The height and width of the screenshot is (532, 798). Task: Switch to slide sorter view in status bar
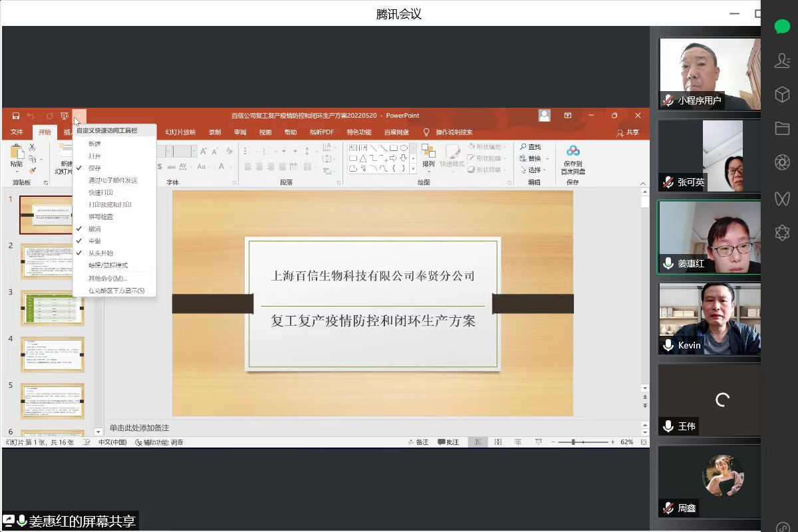tap(498, 442)
